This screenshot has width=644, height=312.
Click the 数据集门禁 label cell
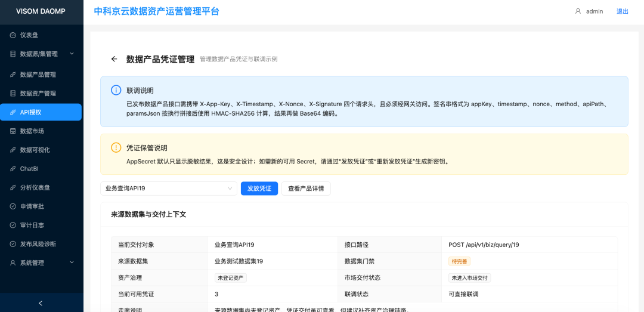pos(389,261)
